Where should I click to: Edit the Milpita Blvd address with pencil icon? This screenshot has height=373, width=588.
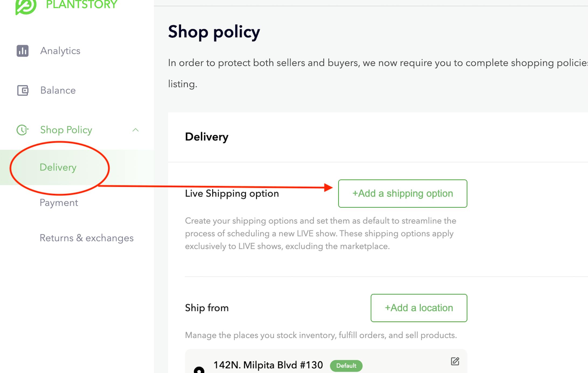click(x=455, y=361)
